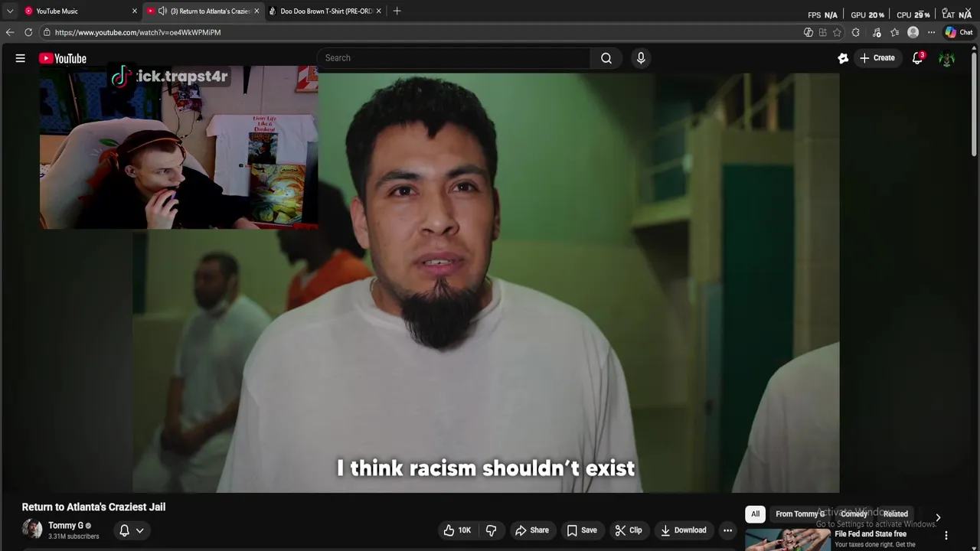Viewport: 980px width, 551px height.
Task: Select the Comedy filter chip
Action: (854, 514)
